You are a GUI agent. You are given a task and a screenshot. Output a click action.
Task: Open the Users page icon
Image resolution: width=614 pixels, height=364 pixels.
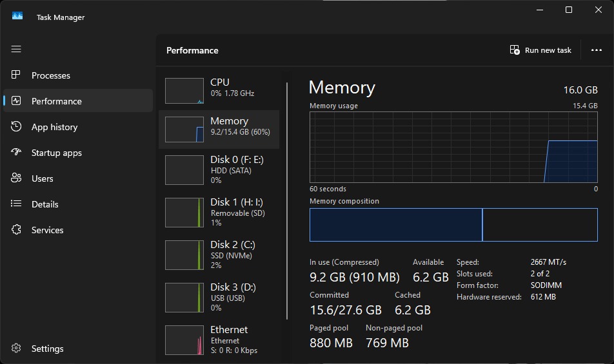tap(17, 178)
